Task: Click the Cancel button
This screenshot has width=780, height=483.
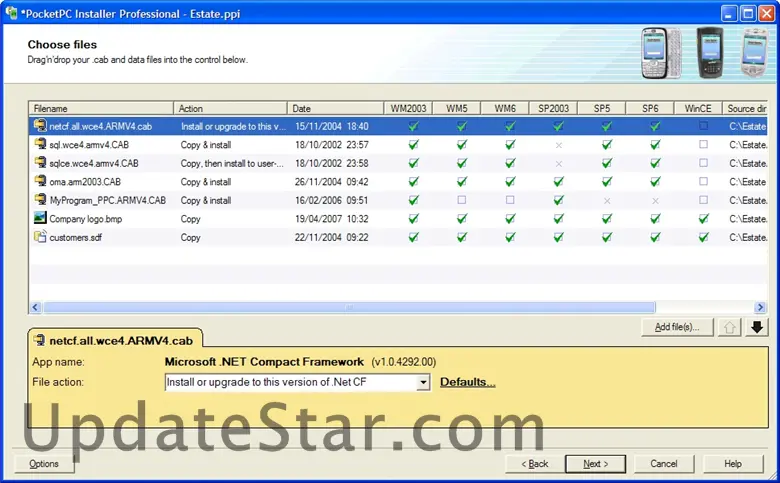Action: click(664, 464)
